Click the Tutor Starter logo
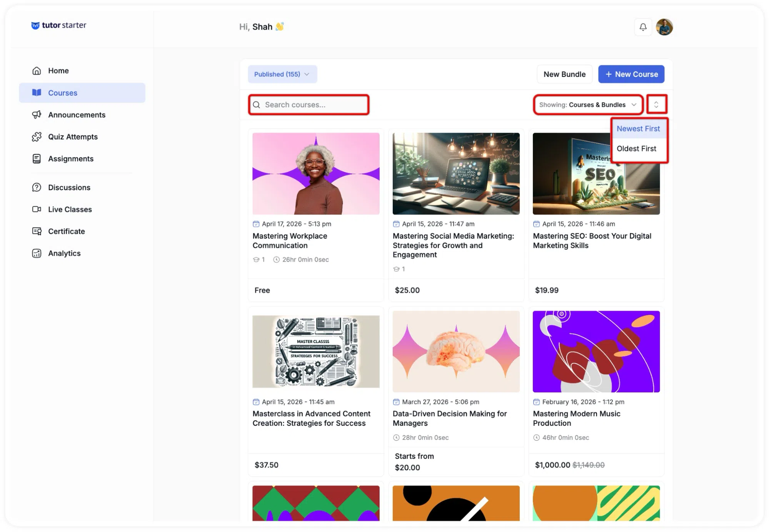 (58, 25)
